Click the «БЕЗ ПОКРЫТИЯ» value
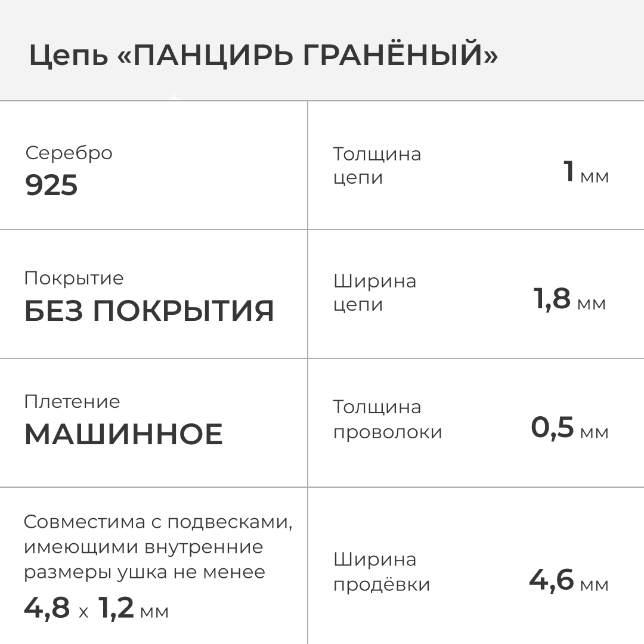Screen dimensions: 644x644 [x=149, y=311]
